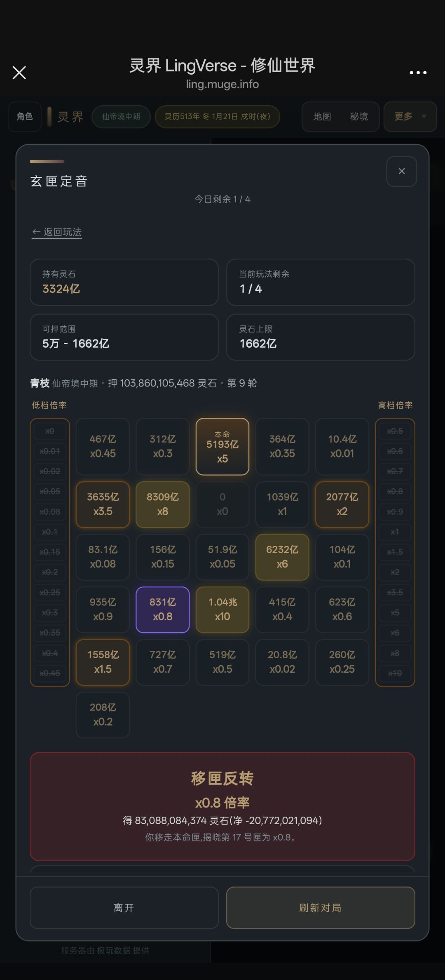
Task: Open the 地图 tab
Action: click(x=322, y=117)
